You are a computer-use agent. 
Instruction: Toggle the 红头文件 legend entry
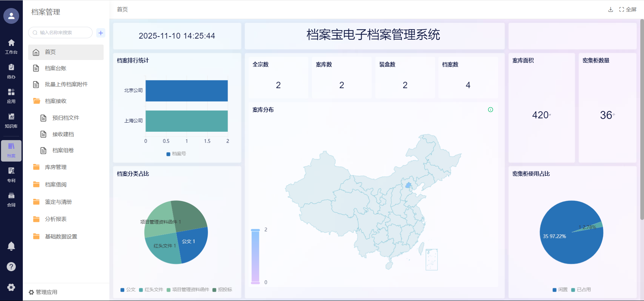pyautogui.click(x=151, y=290)
